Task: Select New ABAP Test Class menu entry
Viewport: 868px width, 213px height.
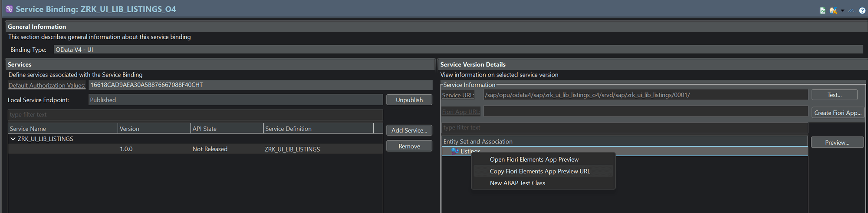Action: pos(517,183)
